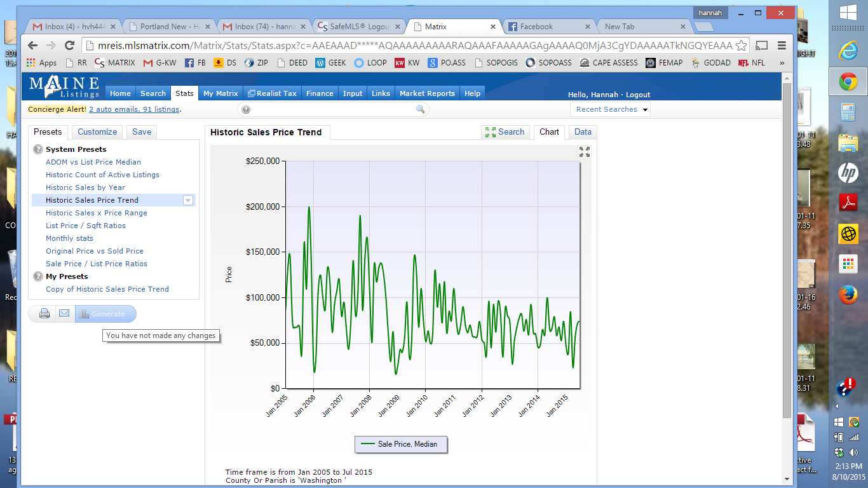Bookmark this page with the star icon

point(740,46)
